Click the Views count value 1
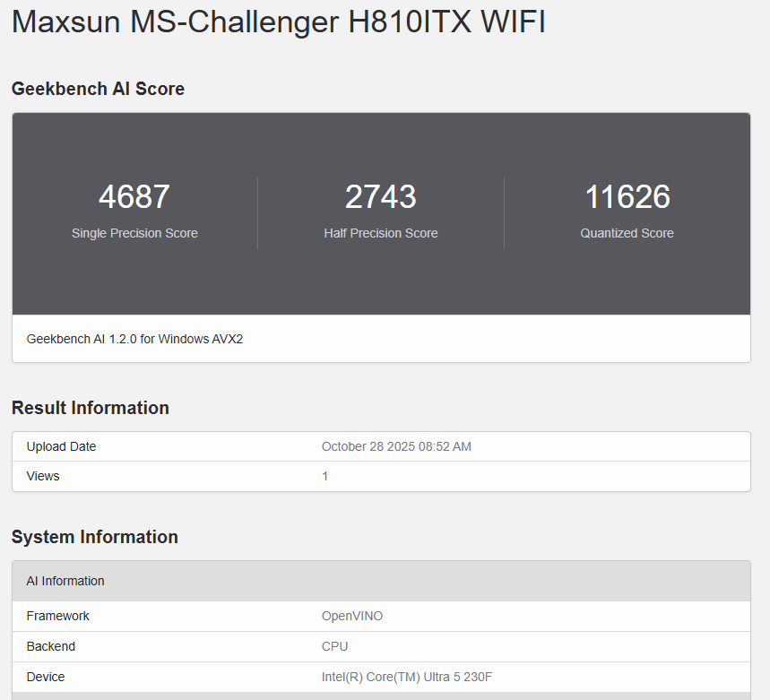This screenshot has height=700, width=770. (x=325, y=476)
